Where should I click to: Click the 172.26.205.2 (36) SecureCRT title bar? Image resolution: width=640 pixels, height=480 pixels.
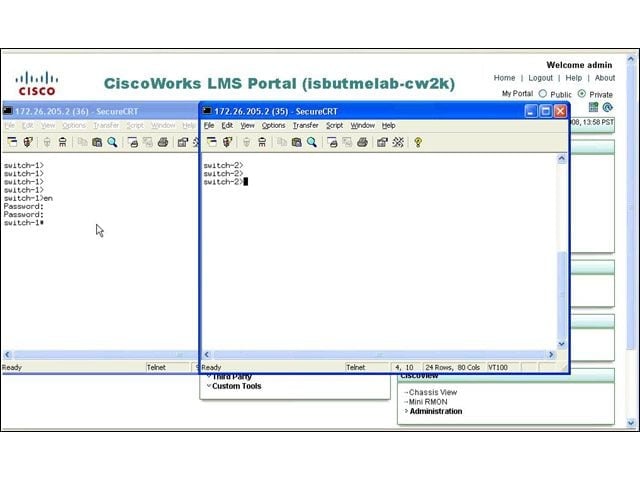click(100, 111)
